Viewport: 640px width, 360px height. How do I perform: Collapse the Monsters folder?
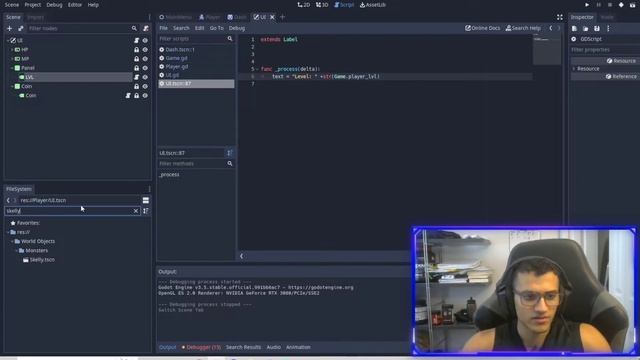coord(16,251)
